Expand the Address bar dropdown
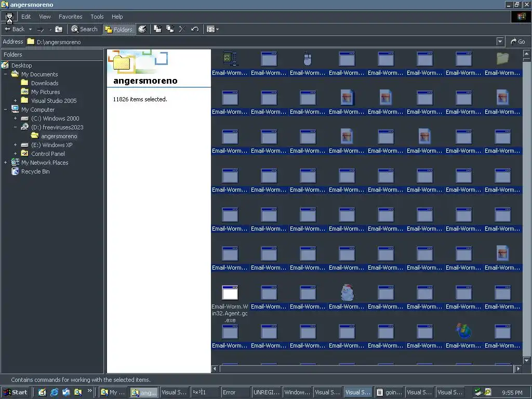This screenshot has height=399, width=532. point(500,42)
